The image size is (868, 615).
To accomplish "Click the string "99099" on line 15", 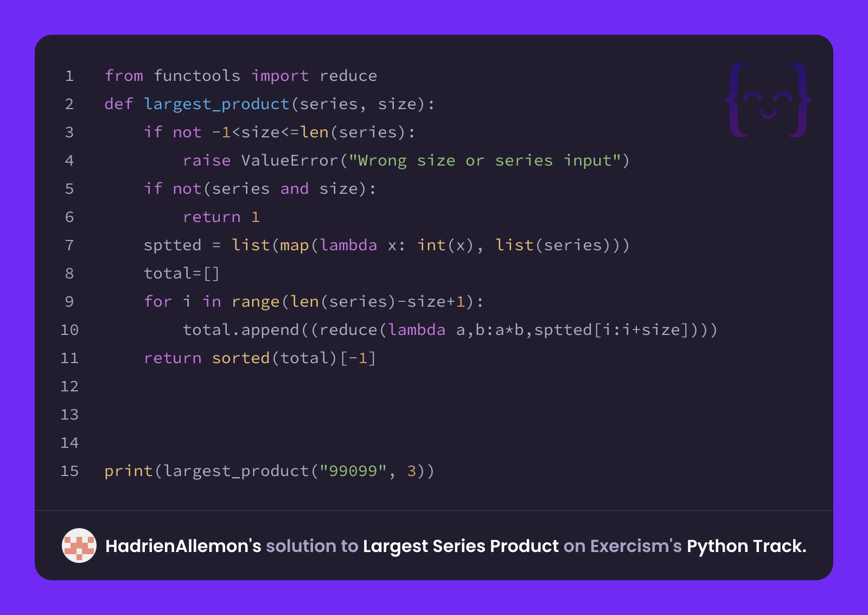I will click(x=353, y=471).
